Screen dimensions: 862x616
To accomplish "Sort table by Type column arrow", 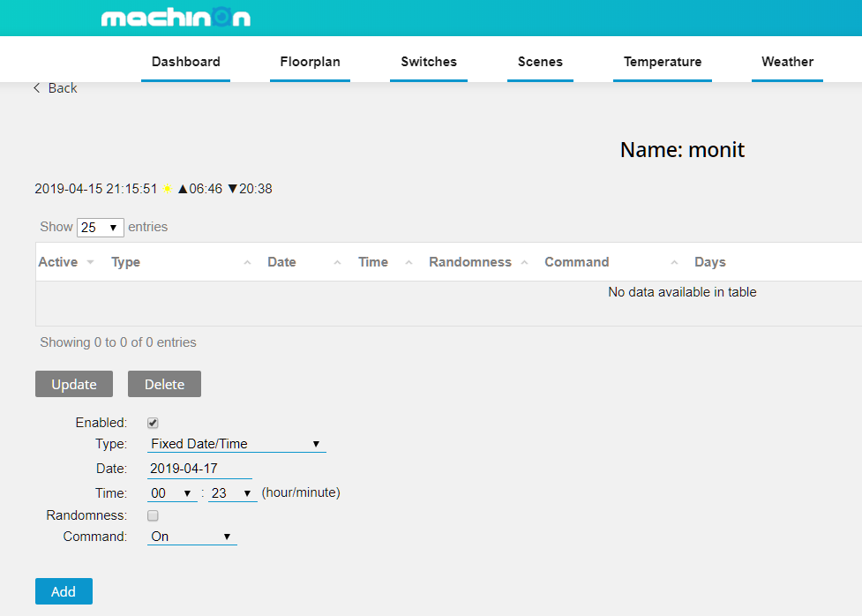I will coord(247,263).
